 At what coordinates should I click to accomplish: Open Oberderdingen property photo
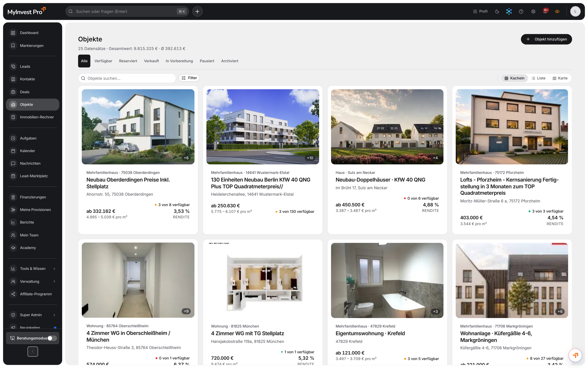click(138, 126)
